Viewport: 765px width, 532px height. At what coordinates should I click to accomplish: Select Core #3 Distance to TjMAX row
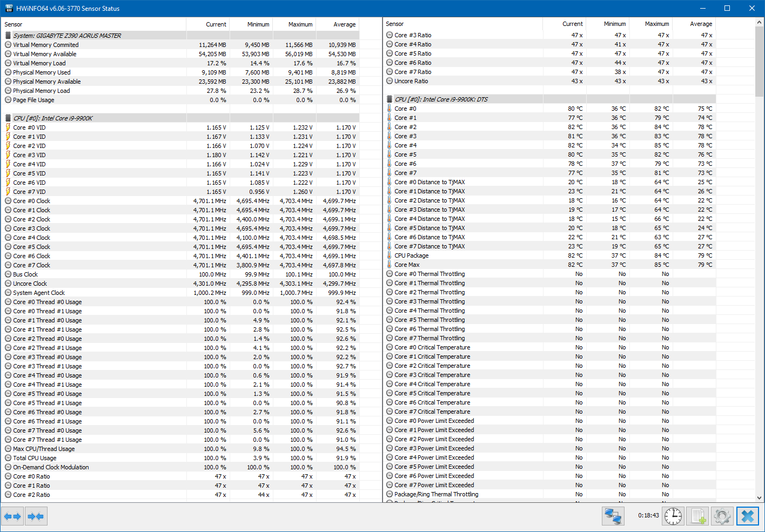tap(550, 210)
